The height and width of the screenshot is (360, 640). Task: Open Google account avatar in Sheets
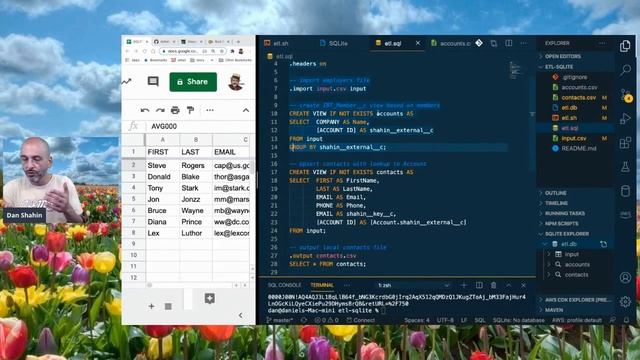click(236, 82)
